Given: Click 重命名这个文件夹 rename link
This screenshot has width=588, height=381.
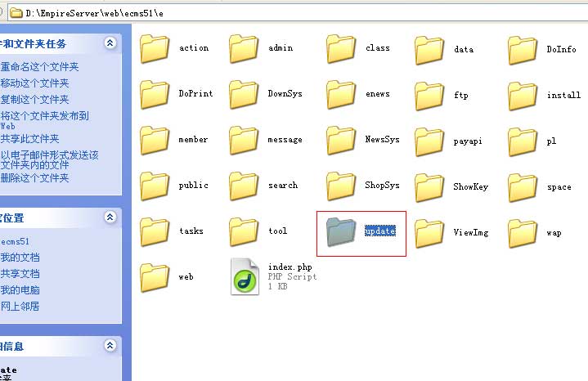Looking at the screenshot, I should click(x=39, y=67).
